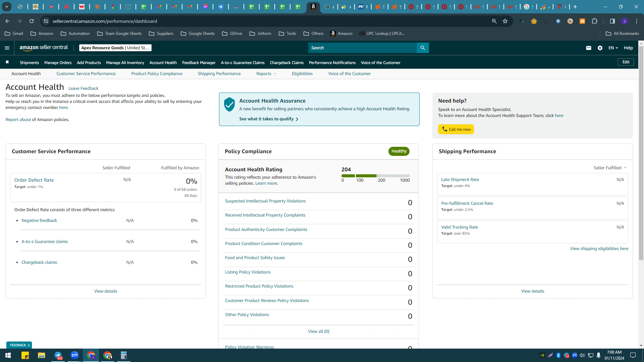Open the Negative feedback metric link

tap(39, 221)
